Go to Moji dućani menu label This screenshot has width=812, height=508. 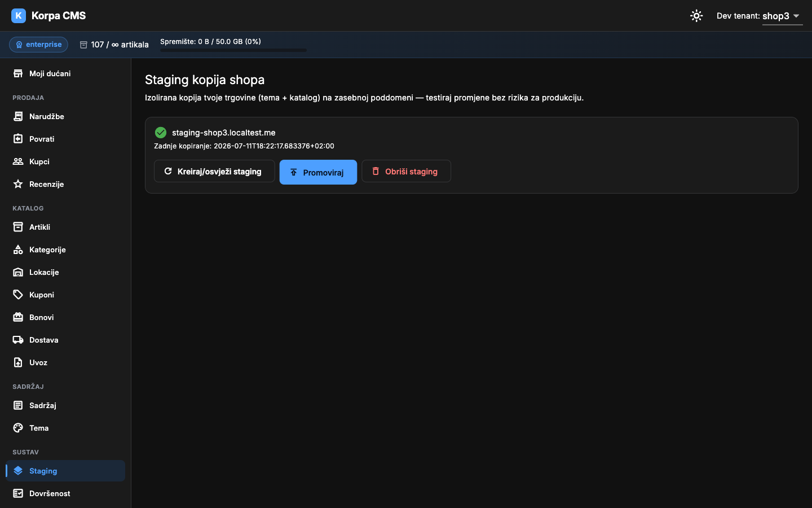[x=50, y=73]
